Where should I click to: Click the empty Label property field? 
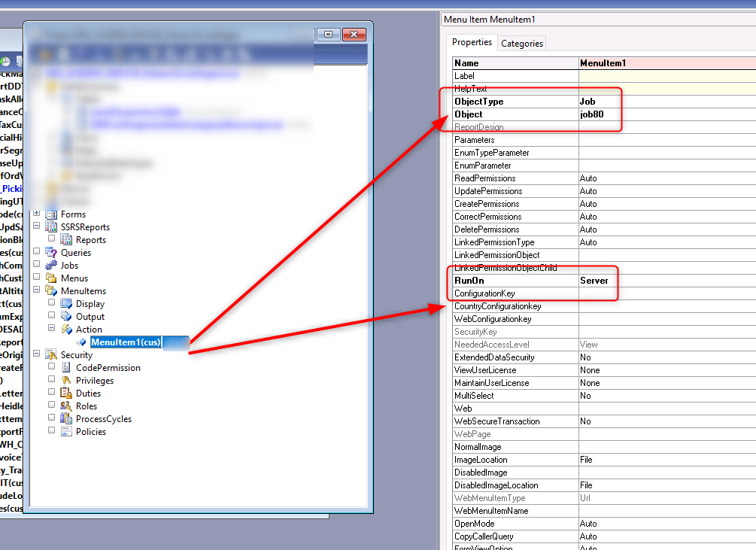click(x=666, y=76)
